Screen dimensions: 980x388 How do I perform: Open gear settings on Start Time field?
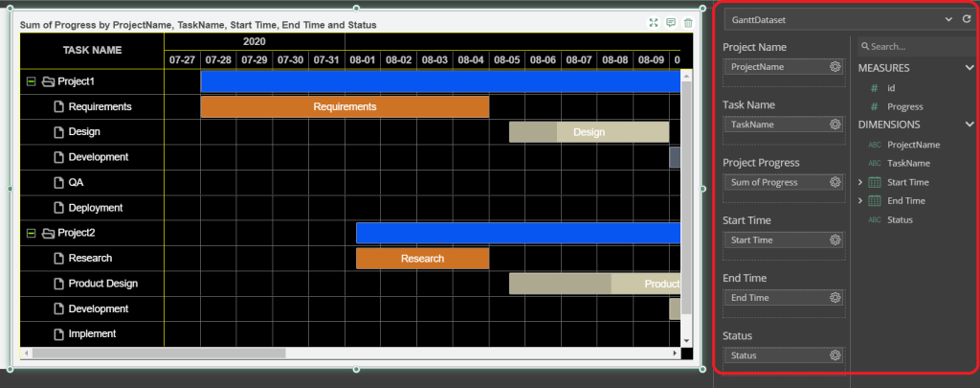835,240
